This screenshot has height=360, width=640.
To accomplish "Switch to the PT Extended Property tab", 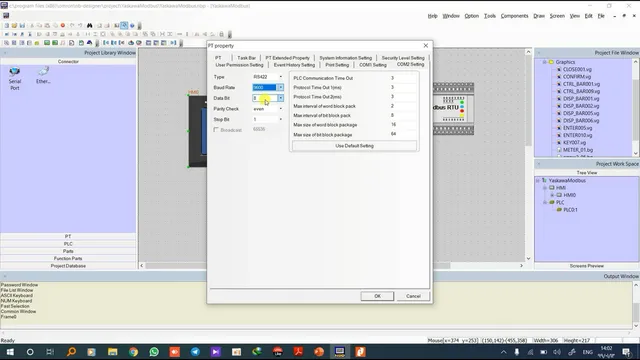I will 288,58.
